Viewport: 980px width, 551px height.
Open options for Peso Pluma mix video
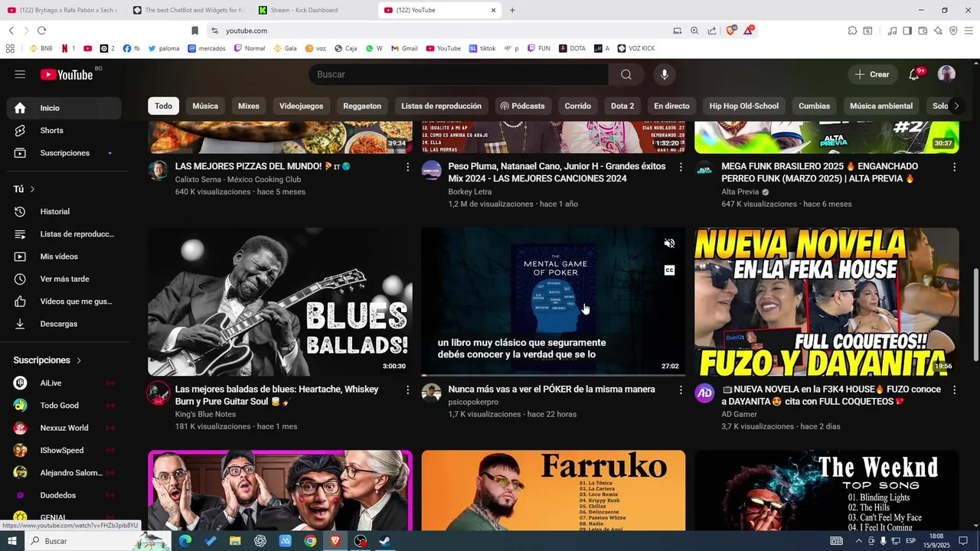pyautogui.click(x=681, y=167)
